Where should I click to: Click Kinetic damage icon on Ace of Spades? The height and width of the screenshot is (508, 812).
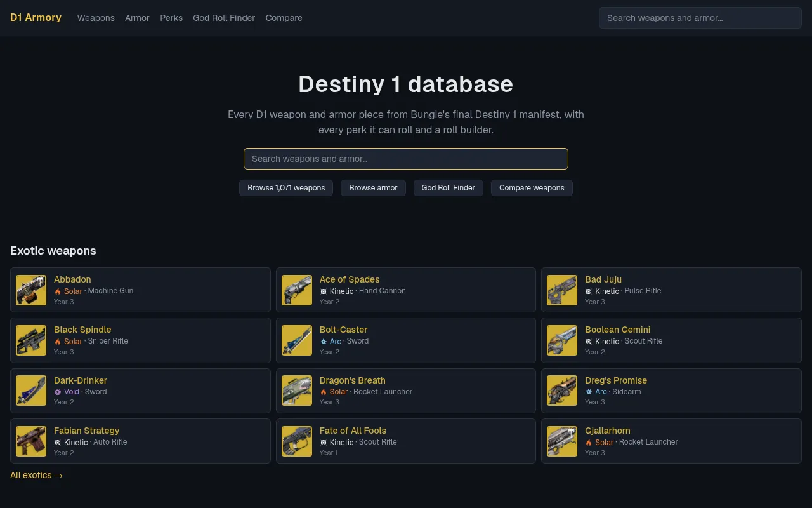324,291
